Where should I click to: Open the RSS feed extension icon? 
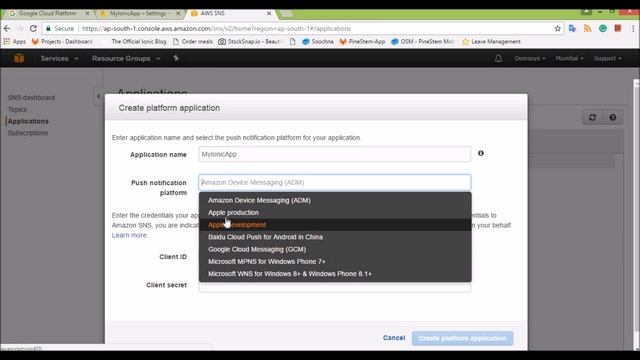pos(587,29)
